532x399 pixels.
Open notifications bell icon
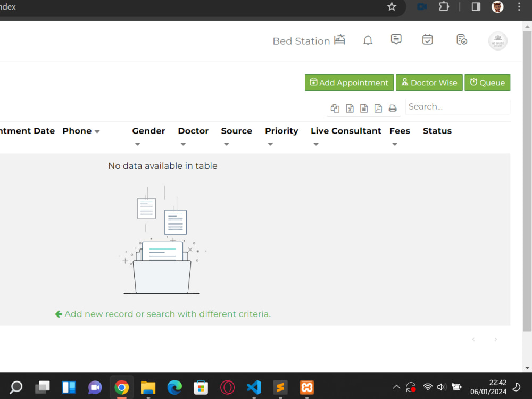[x=368, y=40]
